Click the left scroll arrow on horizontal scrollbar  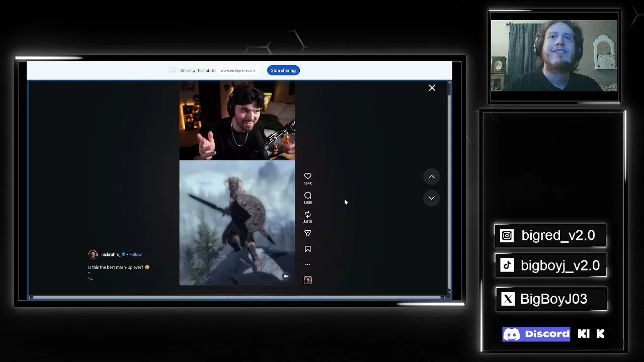[31, 297]
